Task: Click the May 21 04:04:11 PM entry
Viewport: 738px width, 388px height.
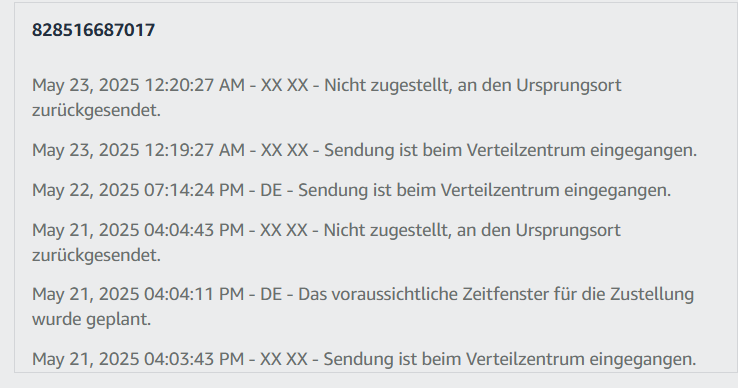Action: (x=363, y=307)
